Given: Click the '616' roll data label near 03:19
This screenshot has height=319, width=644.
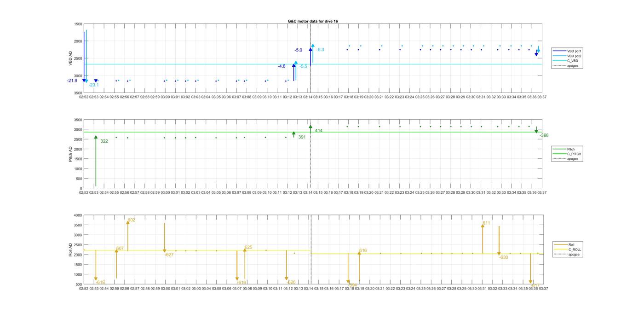Looking at the screenshot, I should coord(363,251).
